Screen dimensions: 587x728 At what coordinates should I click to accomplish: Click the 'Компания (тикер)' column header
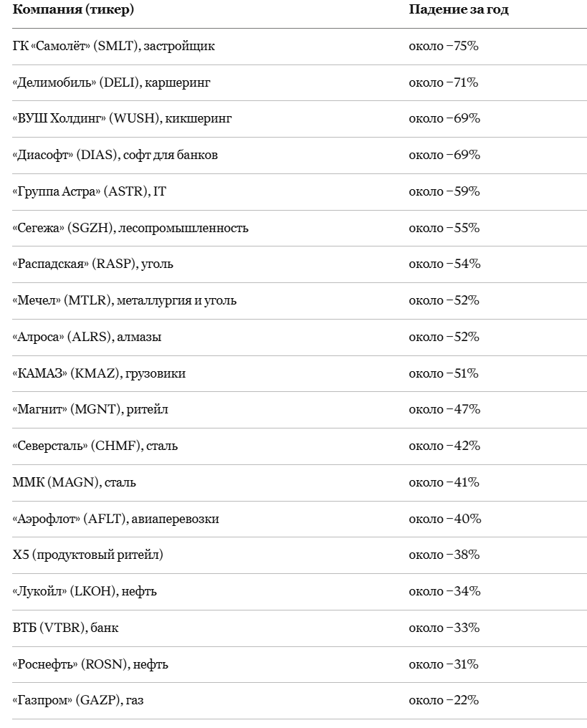pos(73,9)
